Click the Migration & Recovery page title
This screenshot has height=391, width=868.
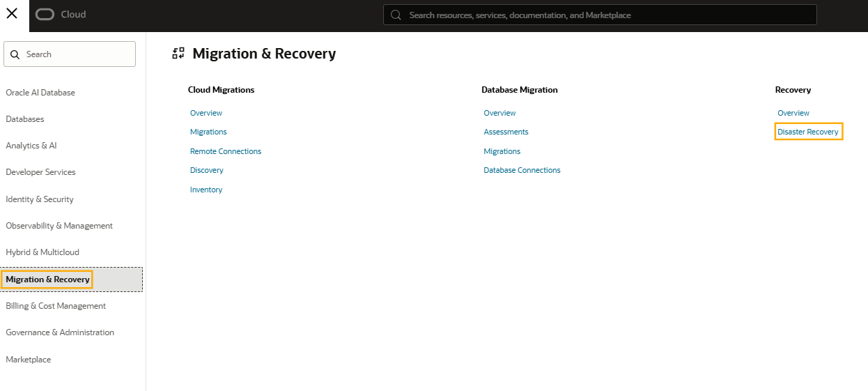click(x=264, y=54)
